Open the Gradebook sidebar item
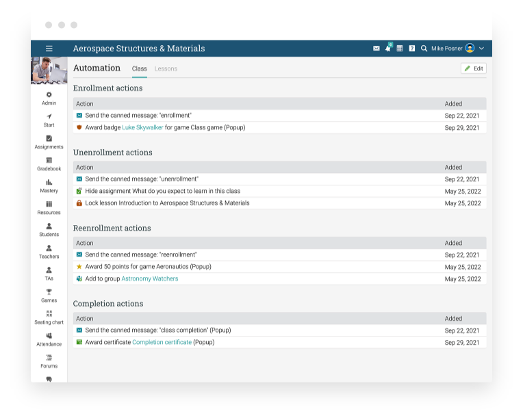The image size is (523, 420). (49, 165)
